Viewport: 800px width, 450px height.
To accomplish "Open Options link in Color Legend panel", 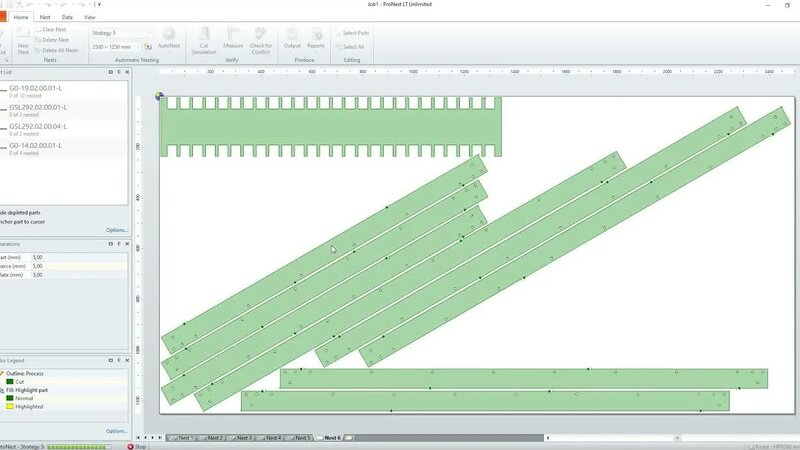I will pyautogui.click(x=116, y=431).
